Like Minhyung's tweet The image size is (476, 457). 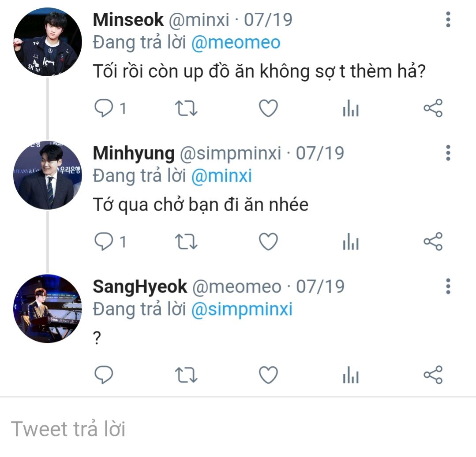click(x=267, y=242)
